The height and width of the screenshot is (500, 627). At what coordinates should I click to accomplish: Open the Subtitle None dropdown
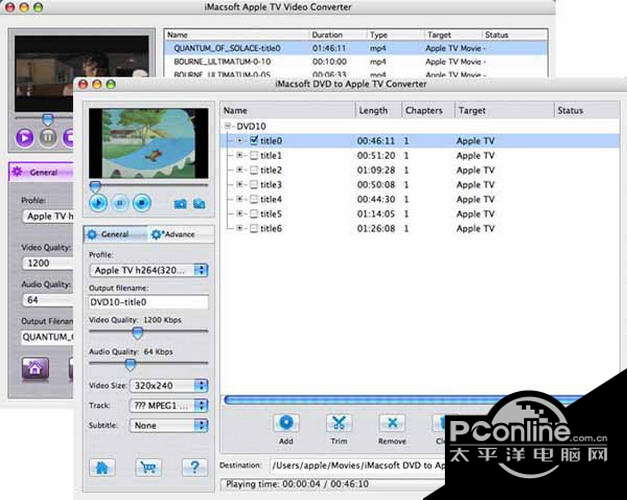[169, 426]
